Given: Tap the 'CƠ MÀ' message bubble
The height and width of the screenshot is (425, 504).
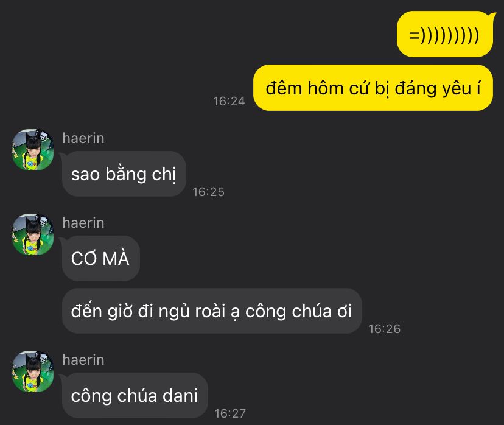Looking at the screenshot, I should (100, 259).
